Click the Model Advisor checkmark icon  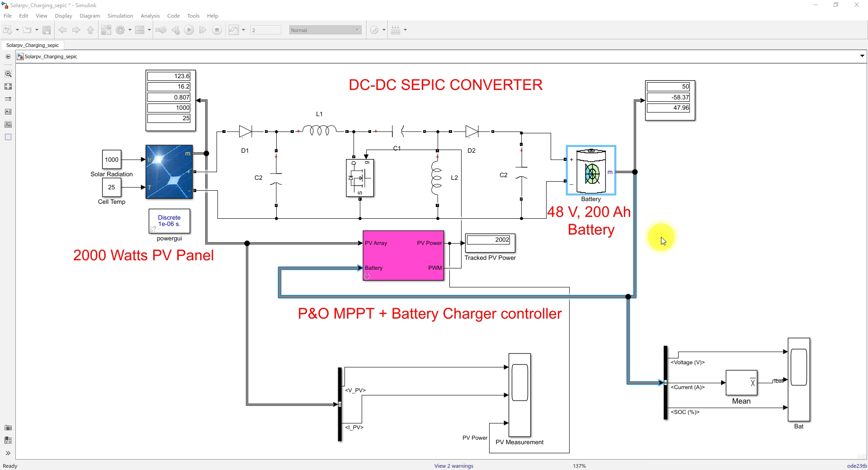(x=374, y=30)
